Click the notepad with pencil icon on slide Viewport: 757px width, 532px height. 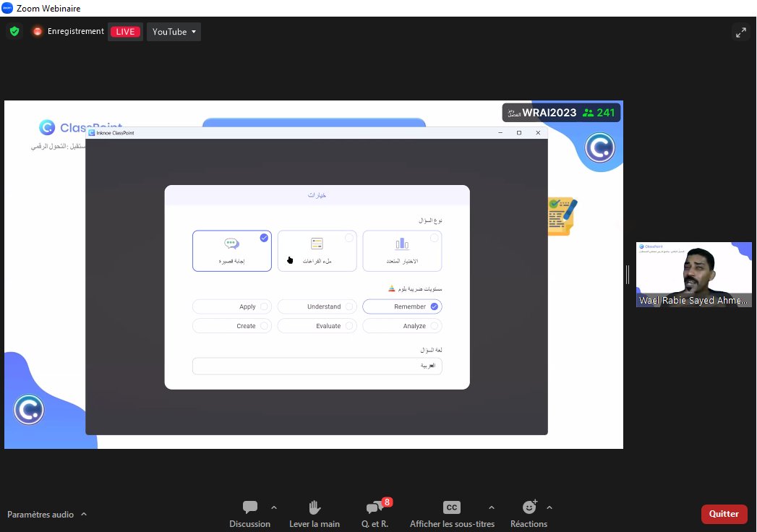563,216
